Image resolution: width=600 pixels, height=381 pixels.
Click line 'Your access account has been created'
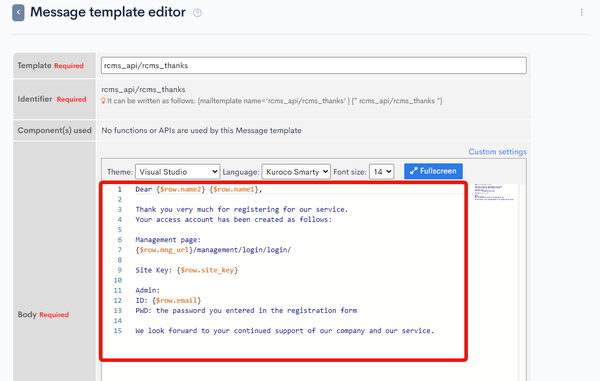click(233, 220)
